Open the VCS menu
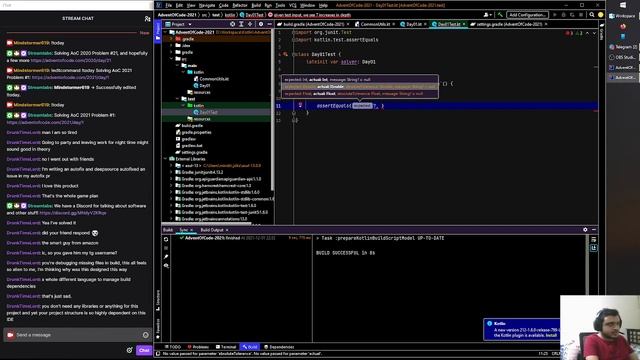This screenshot has width=640, height=360. click(293, 5)
